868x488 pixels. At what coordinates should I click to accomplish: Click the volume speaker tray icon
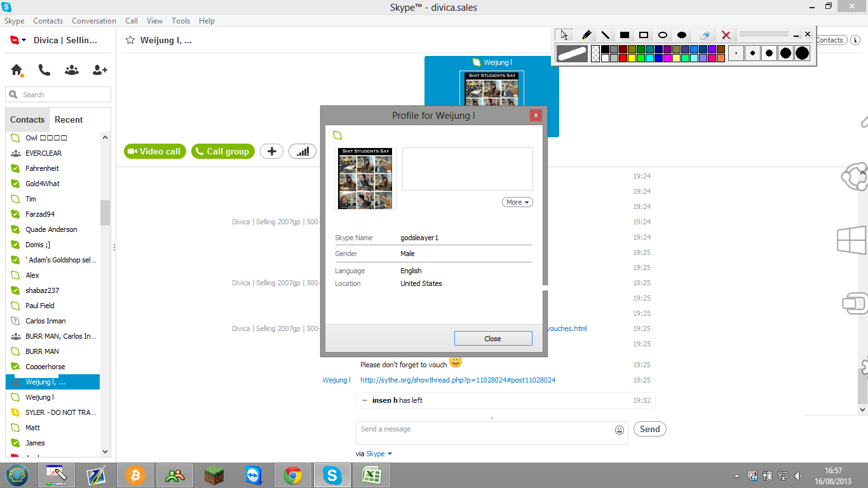pos(799,476)
